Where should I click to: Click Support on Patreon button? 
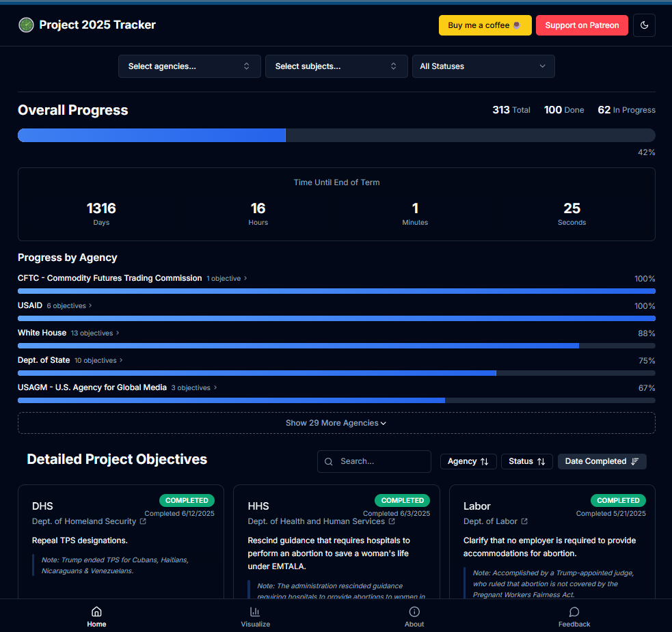(x=582, y=25)
